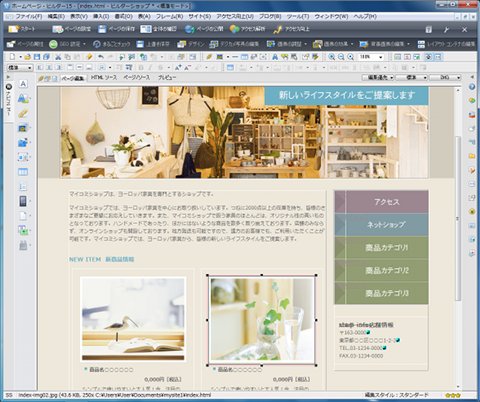Click アクセス向上 navigation bar button

point(291,29)
